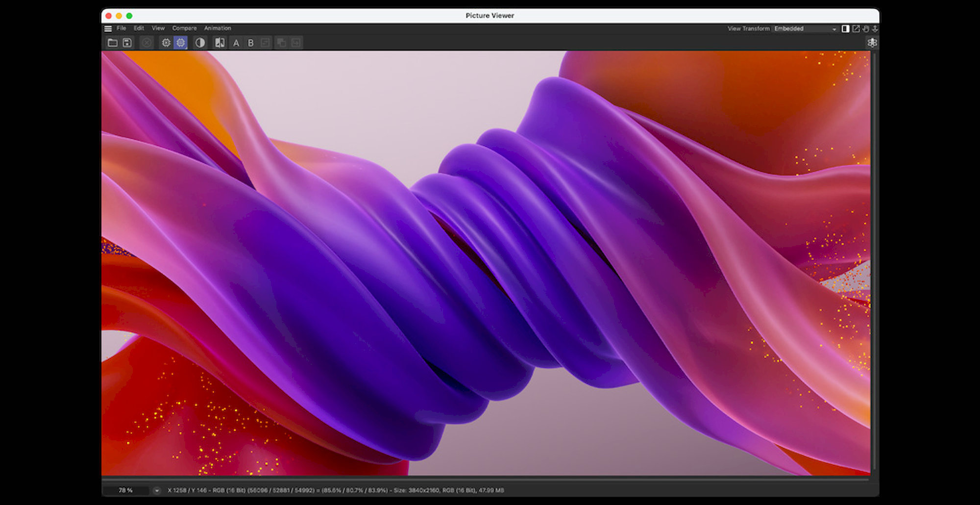Open viewer in a new window icon
The width and height of the screenshot is (980, 505).
(856, 29)
